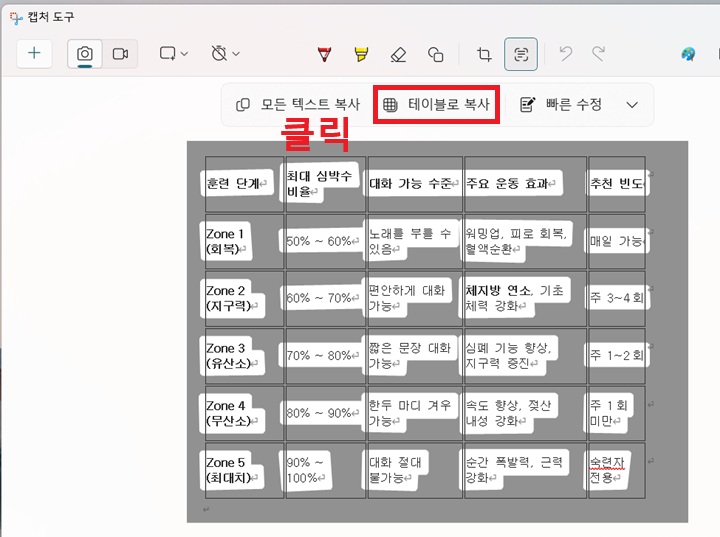Select the 대화 가능 수준 header text

(x=413, y=183)
